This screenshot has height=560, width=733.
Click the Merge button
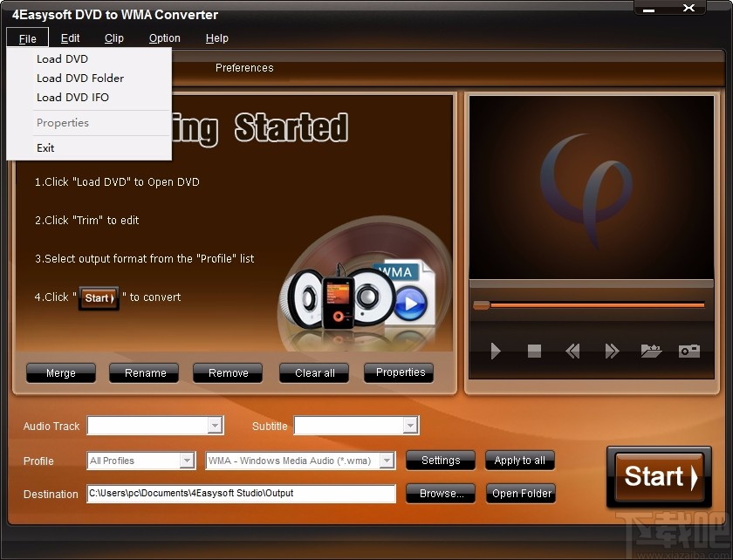click(x=60, y=372)
